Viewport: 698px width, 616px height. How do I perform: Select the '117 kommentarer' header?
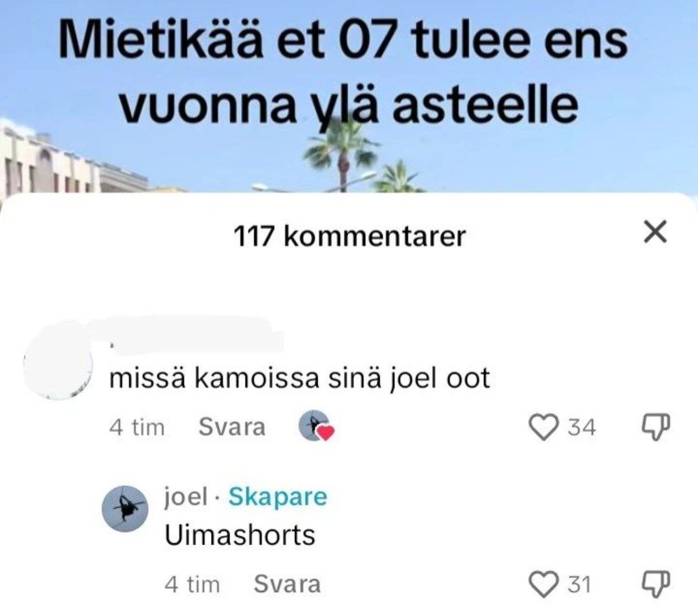[x=349, y=236]
